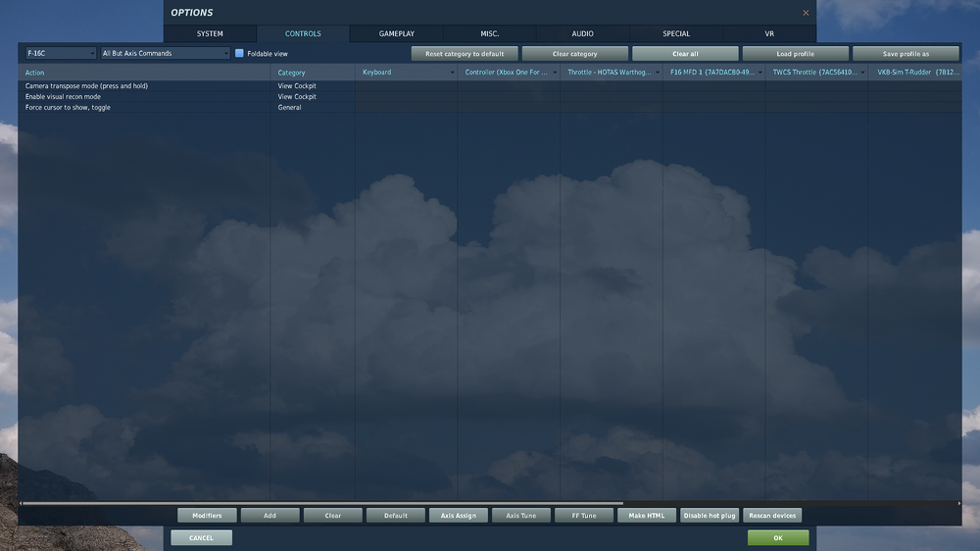Image resolution: width=980 pixels, height=551 pixels.
Task: Click the Clear button in bottom toolbar
Action: coord(332,516)
